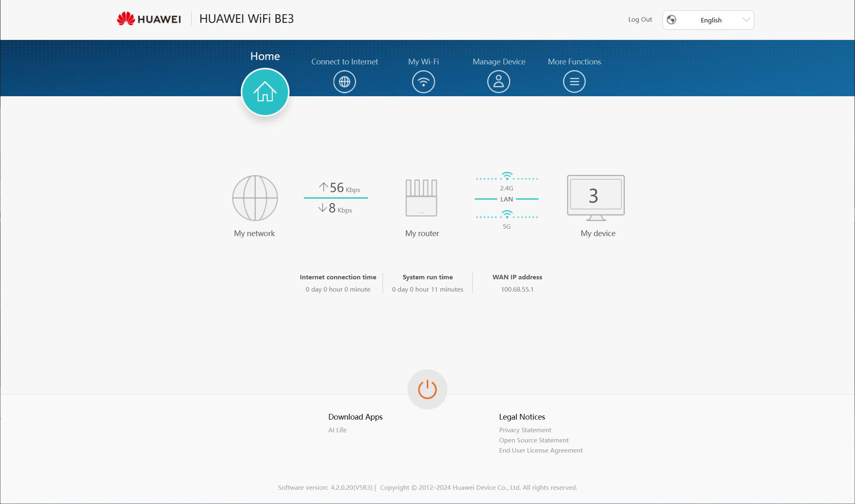Click the orange power reboot button
Viewport: 855px width, 504px height.
click(x=427, y=389)
